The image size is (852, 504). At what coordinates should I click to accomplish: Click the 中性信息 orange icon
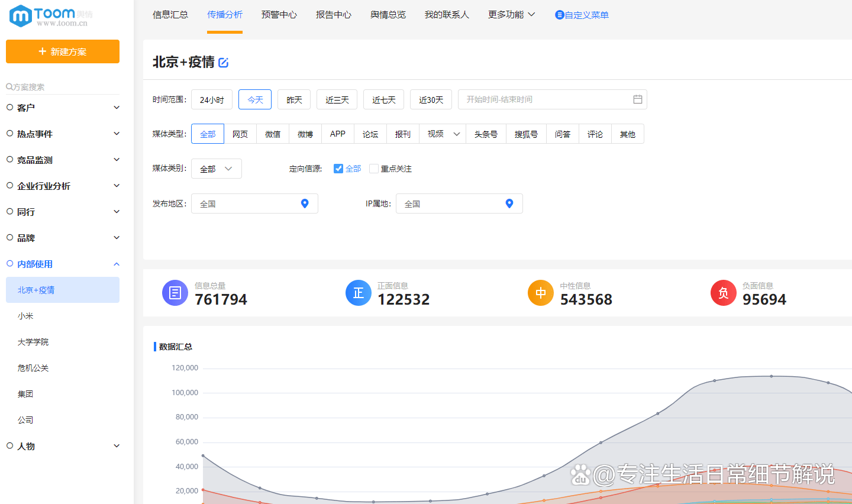(x=541, y=293)
